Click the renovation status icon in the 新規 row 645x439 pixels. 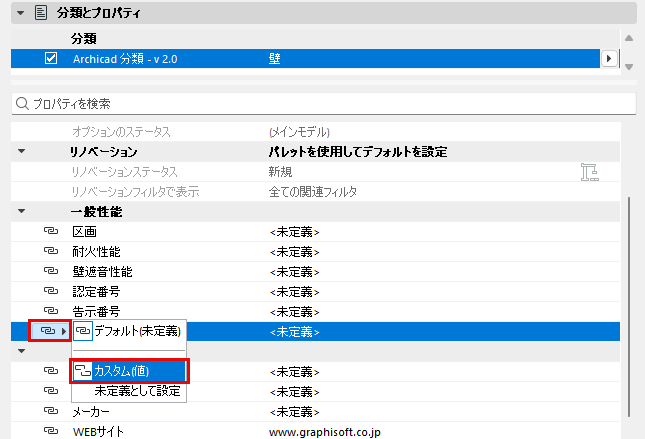589,172
